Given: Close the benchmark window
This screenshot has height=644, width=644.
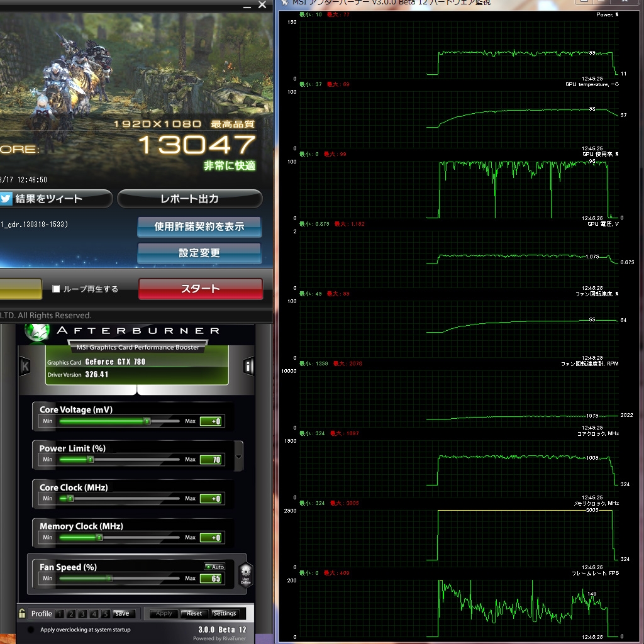Looking at the screenshot, I should coord(262,5).
